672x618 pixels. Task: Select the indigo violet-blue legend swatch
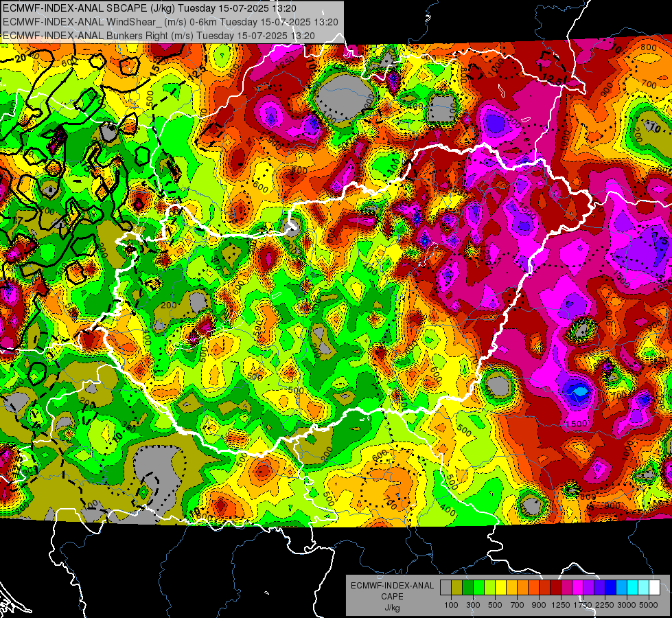tap(599, 587)
